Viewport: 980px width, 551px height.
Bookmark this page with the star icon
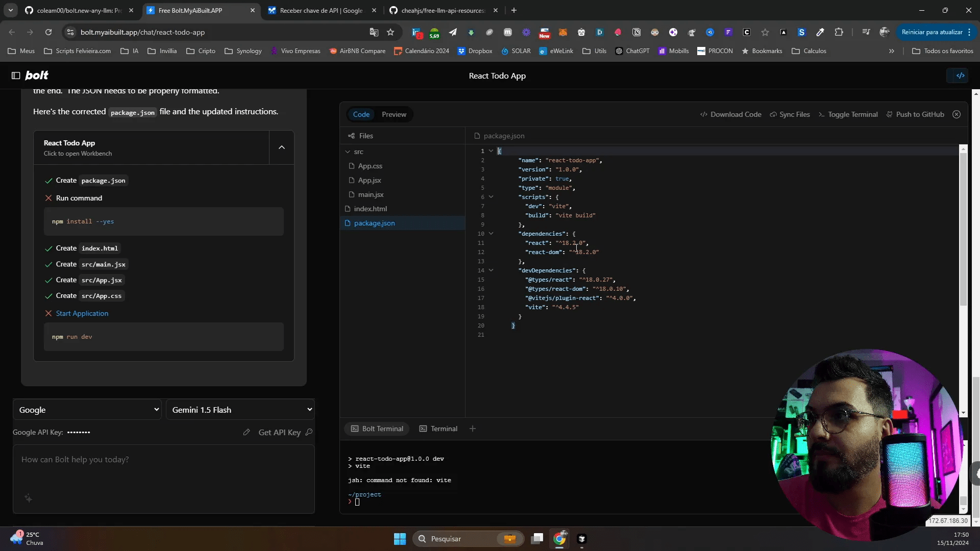pyautogui.click(x=390, y=32)
